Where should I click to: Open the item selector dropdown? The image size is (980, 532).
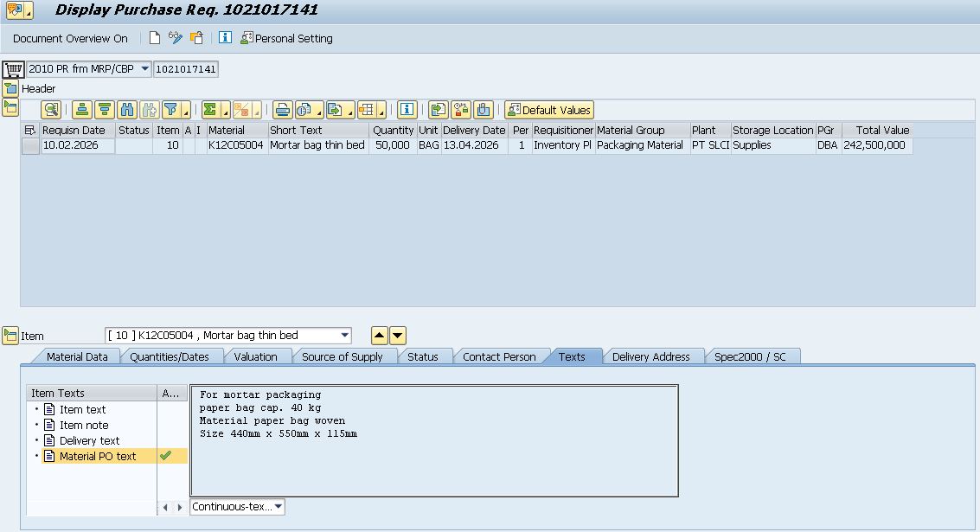tap(345, 336)
